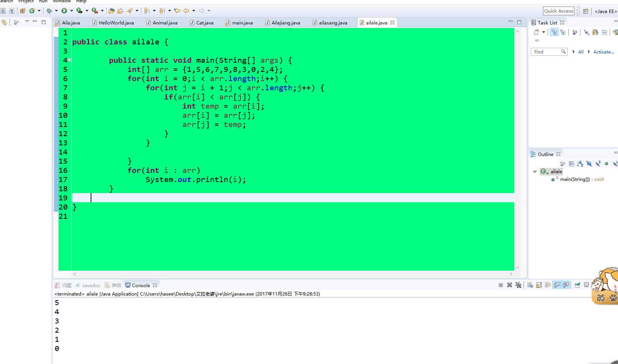
Task: Open the Back history dropdown
Action: [x=194, y=11]
